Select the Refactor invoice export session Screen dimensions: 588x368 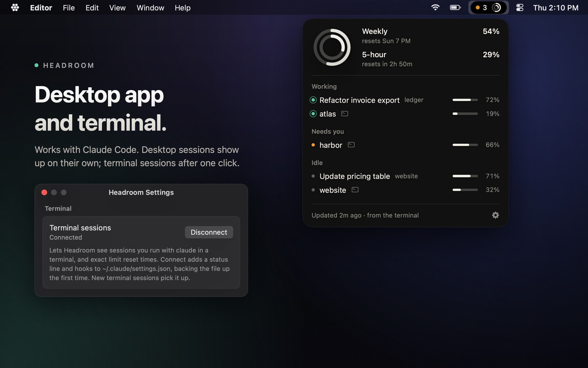tap(359, 100)
